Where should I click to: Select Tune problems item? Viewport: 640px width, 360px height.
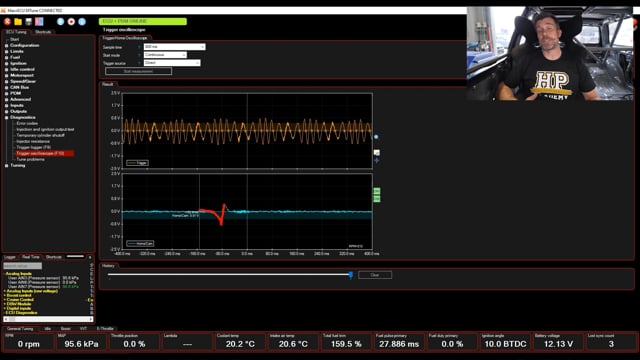pyautogui.click(x=31, y=160)
